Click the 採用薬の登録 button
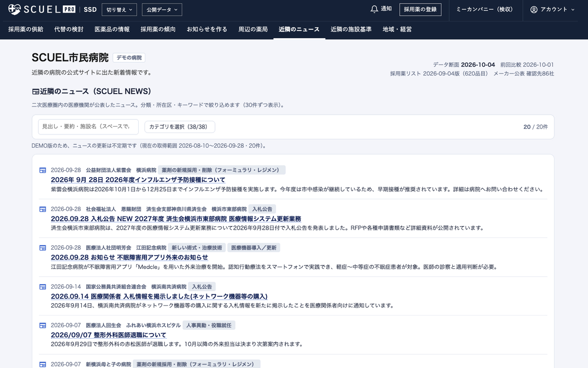Image resolution: width=588 pixels, height=368 pixels. 420,9
